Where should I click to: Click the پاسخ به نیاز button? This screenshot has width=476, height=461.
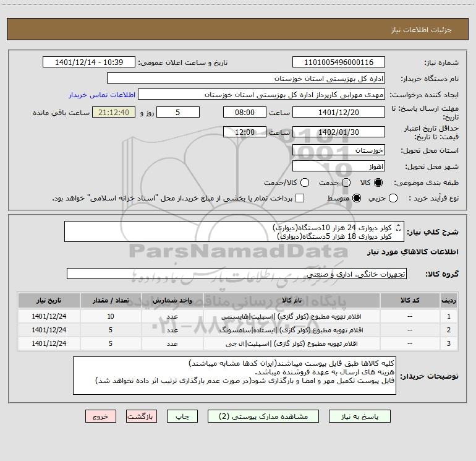(x=359, y=416)
